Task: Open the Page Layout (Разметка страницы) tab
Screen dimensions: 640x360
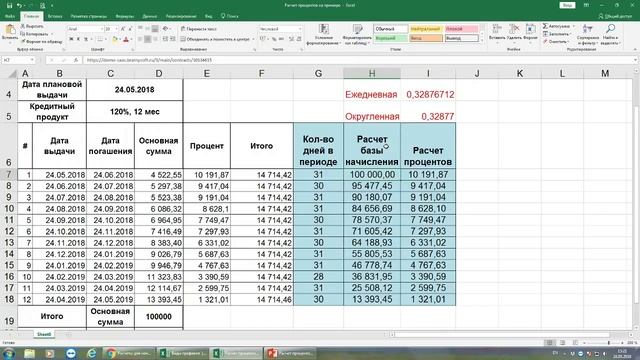Action: tap(89, 16)
